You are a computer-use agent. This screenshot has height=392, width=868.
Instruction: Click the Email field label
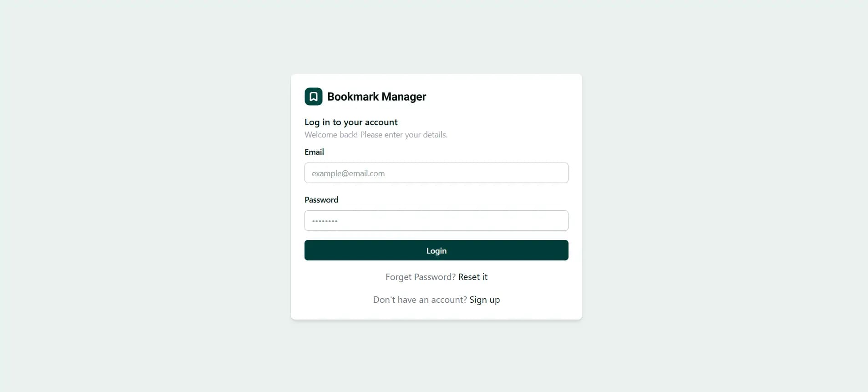pos(314,152)
